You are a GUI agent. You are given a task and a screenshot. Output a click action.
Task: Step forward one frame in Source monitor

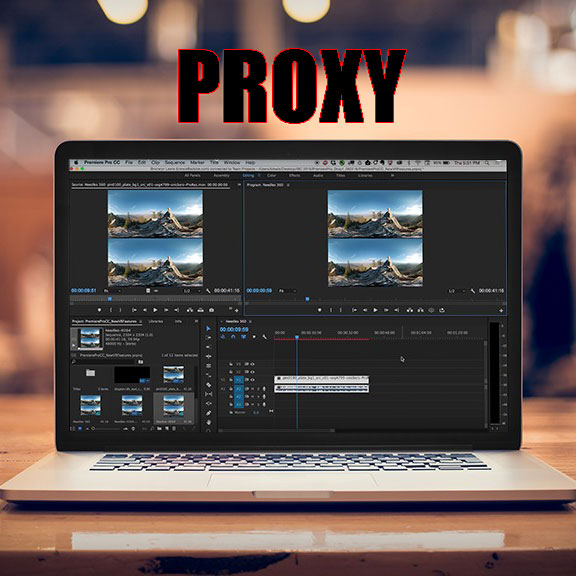(x=166, y=310)
